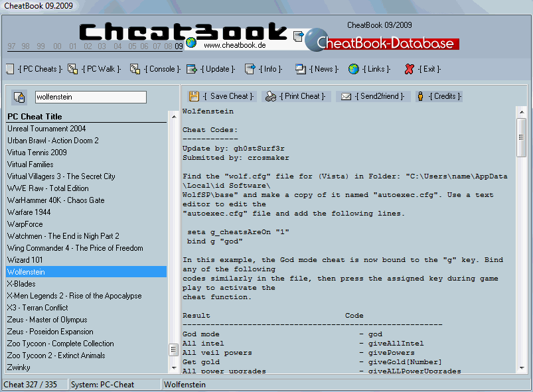This screenshot has width=533, height=392.
Task: Click the Save Cheat button
Action: [221, 96]
